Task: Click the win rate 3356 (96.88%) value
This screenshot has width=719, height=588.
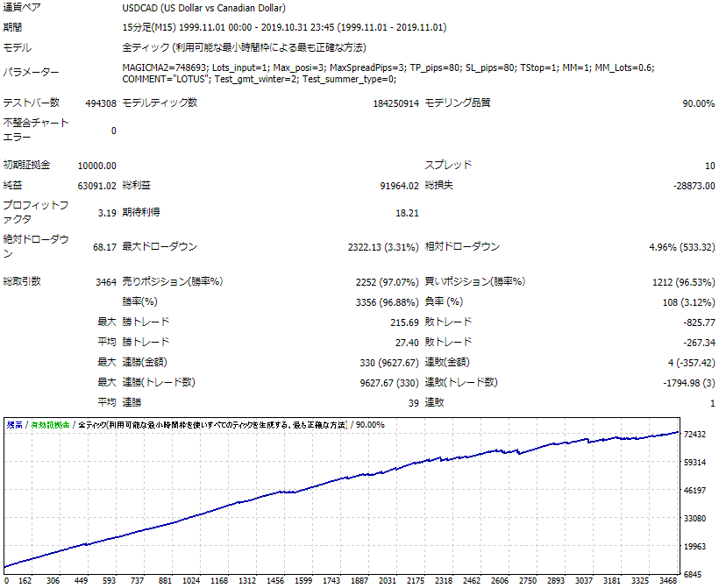Action: point(387,302)
